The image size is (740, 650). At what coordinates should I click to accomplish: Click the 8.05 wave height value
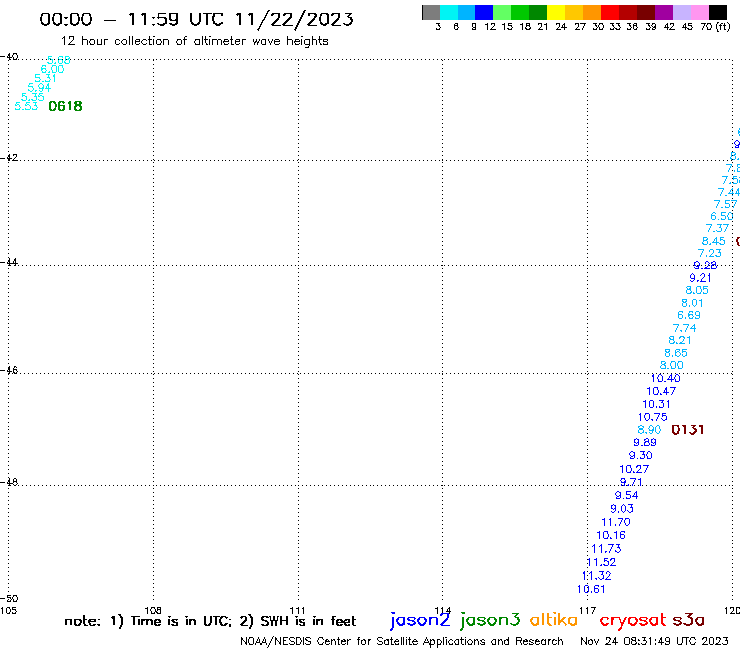[x=697, y=290]
